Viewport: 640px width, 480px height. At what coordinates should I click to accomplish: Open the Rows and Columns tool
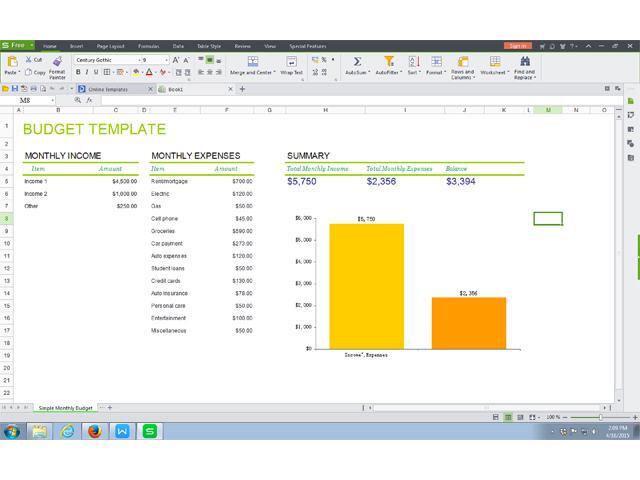[x=463, y=62]
